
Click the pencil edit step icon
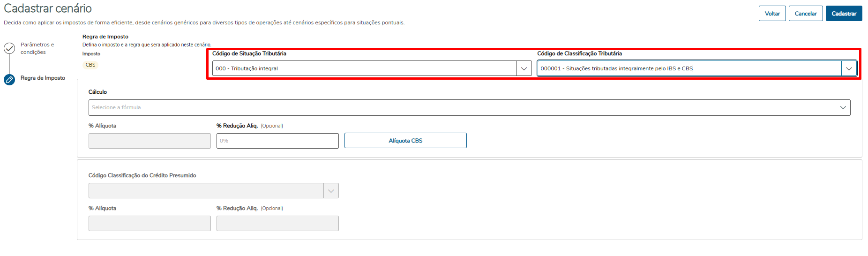point(9,79)
